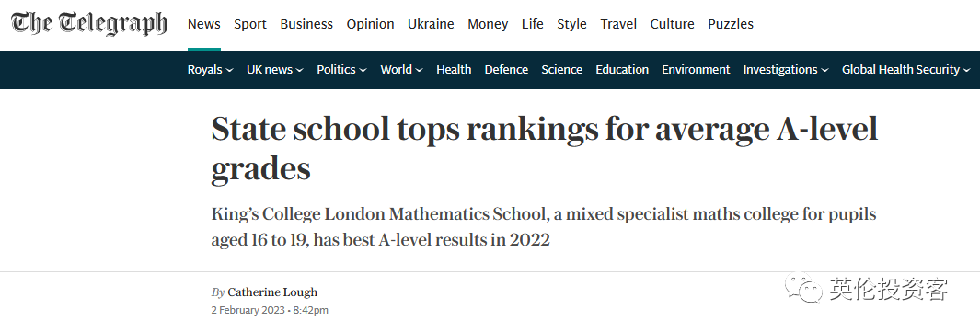Visit the Money section
Screen dimensions: 980x332
488,24
